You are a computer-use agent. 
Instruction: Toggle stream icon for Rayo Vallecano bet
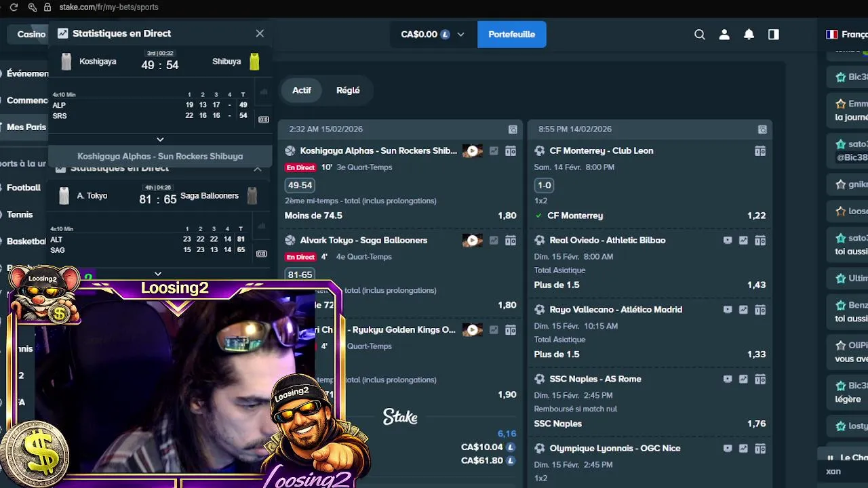[728, 310]
